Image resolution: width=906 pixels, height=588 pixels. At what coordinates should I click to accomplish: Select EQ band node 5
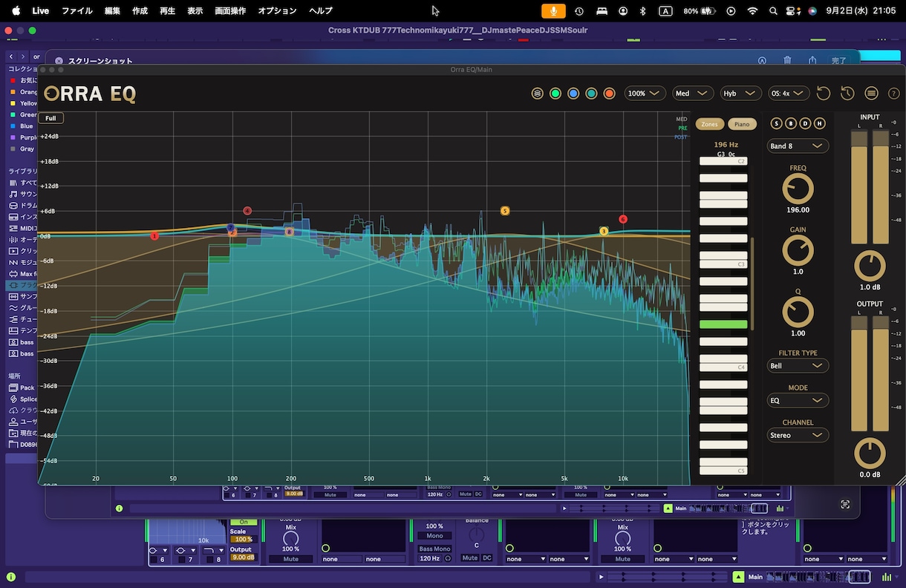pyautogui.click(x=505, y=211)
